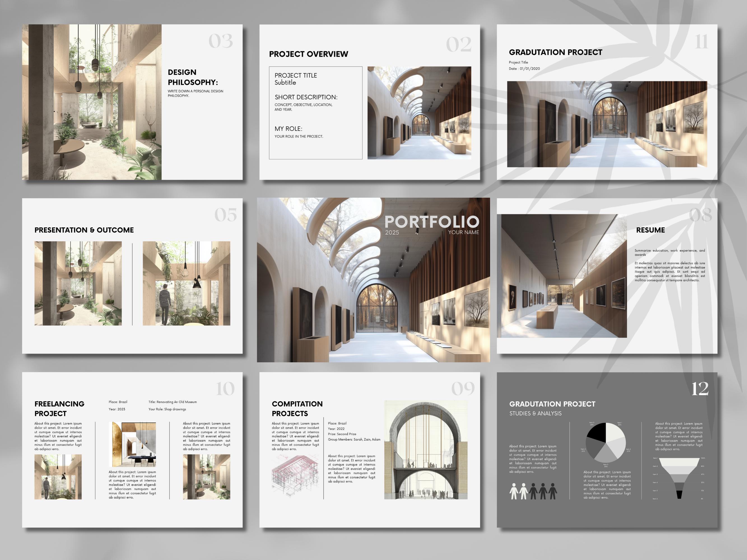Select the Year: 2023 label on slide 10
The width and height of the screenshot is (747, 560).
tap(117, 409)
